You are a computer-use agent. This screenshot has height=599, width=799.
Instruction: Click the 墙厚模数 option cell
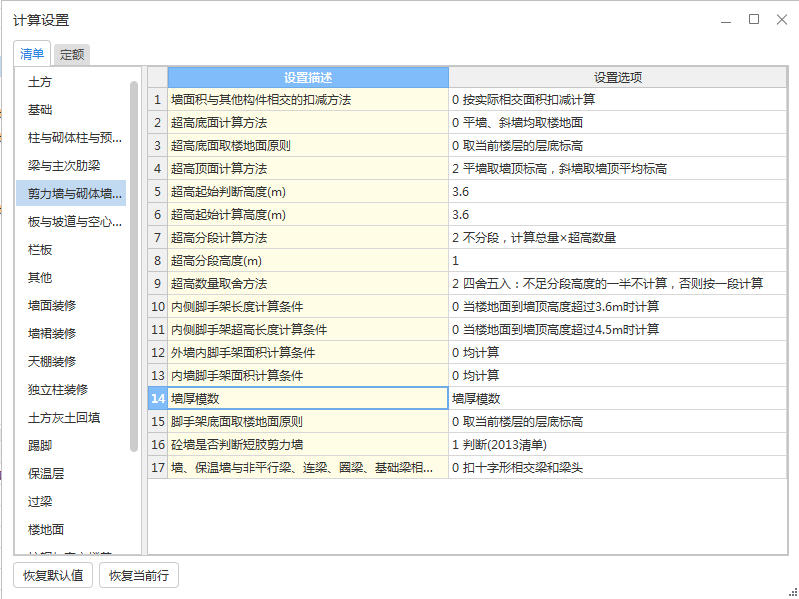point(618,399)
